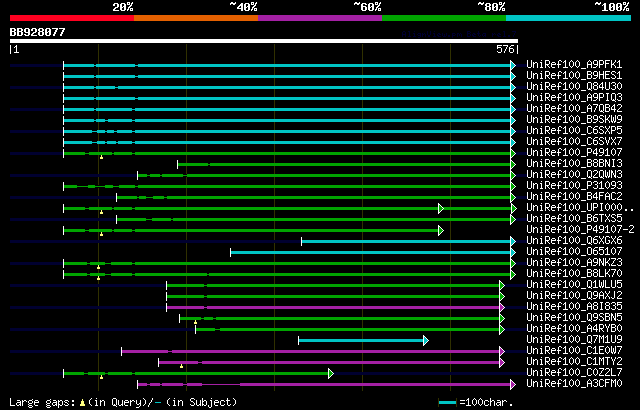Open hit UniRef100_A9PIQ3
Viewport: 640px width, 410px height.
click(574, 98)
